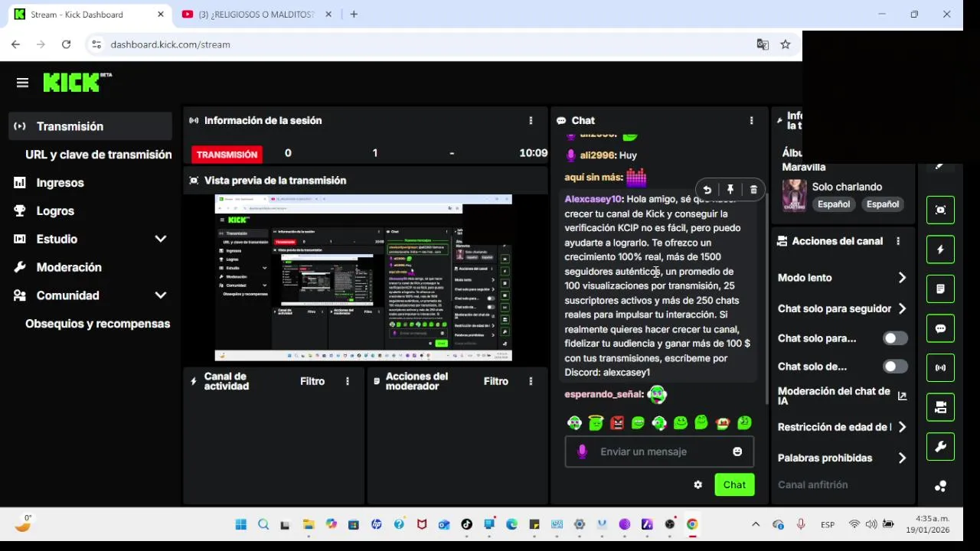The image size is (980, 551).
Task: Click the address bar URL dashboard.kick.com/stream
Action: point(170,44)
